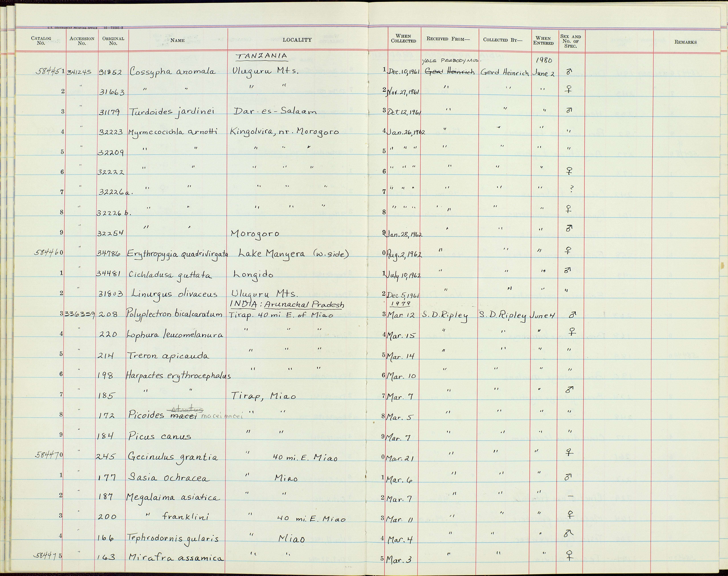The image size is (728, 576).
Task: Click the 'Original No.' column header
Action: coord(113,41)
